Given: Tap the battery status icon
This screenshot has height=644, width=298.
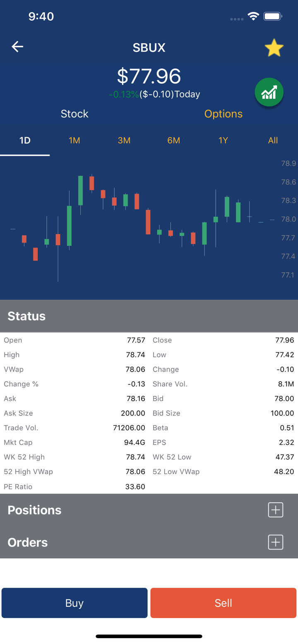Looking at the screenshot, I should pos(273,17).
